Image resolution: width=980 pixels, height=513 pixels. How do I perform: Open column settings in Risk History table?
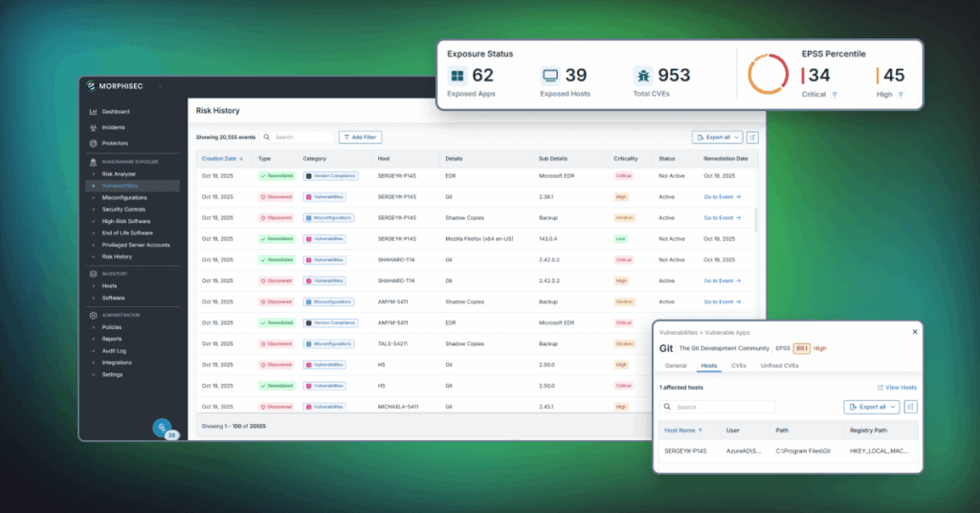tap(752, 138)
